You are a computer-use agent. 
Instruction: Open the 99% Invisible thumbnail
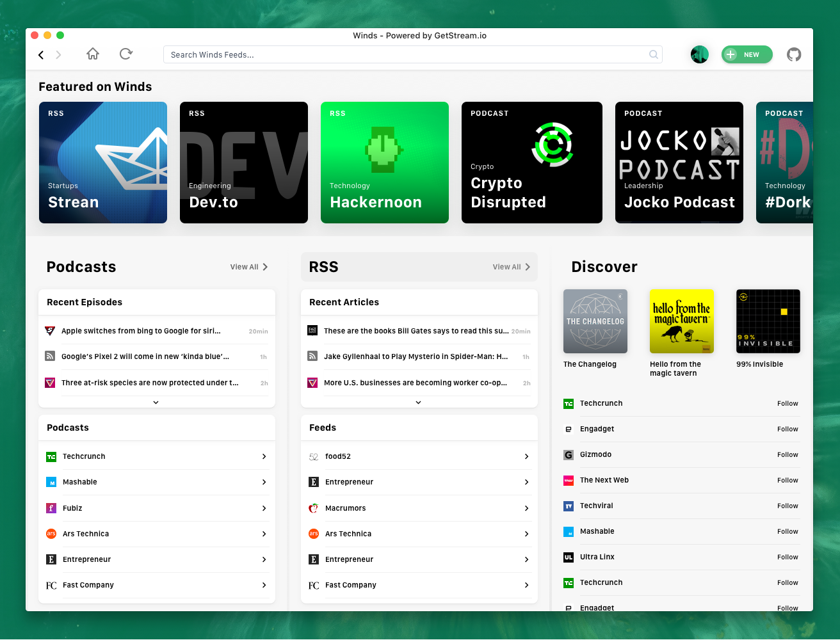coord(768,321)
